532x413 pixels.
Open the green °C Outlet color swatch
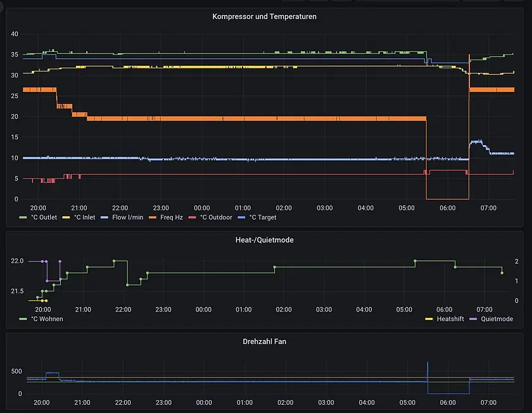(x=23, y=217)
